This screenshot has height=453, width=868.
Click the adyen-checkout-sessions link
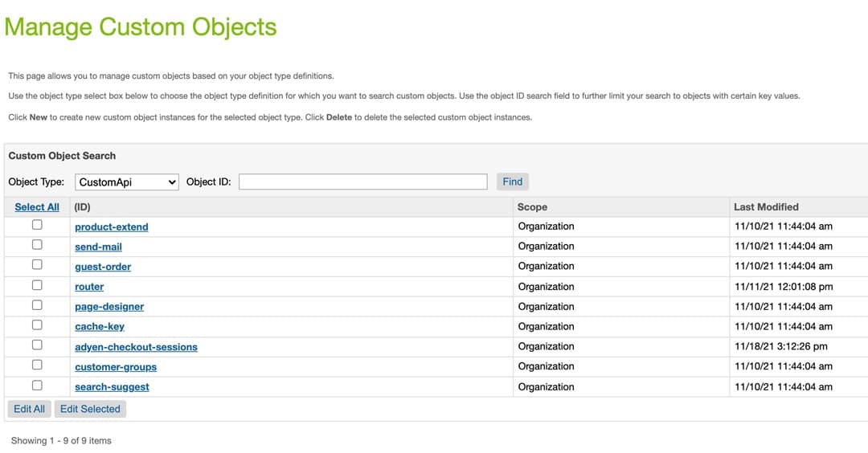click(136, 347)
